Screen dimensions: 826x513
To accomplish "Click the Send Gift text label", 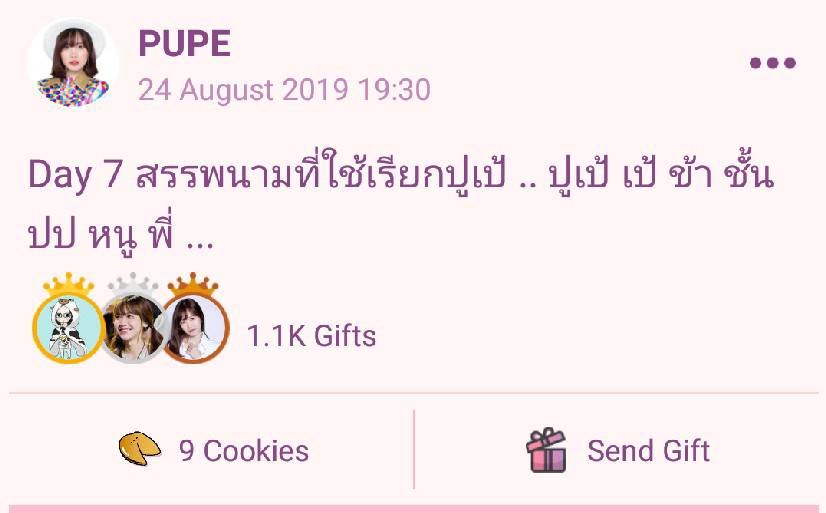I will [x=649, y=451].
